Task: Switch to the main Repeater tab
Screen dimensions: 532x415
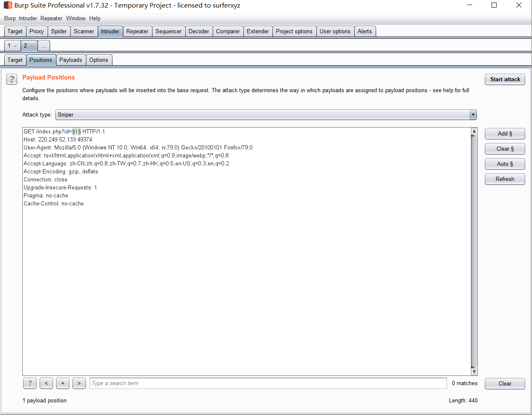Action: tap(137, 32)
